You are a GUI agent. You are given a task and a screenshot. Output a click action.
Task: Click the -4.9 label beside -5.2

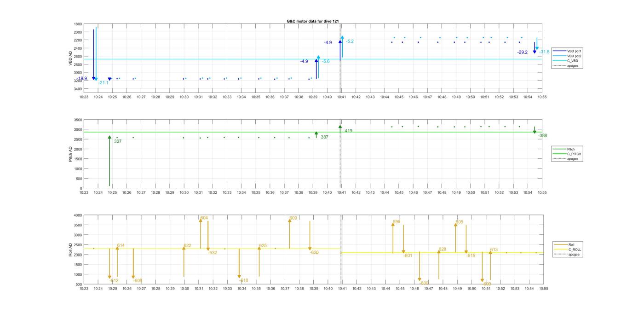tap(328, 42)
